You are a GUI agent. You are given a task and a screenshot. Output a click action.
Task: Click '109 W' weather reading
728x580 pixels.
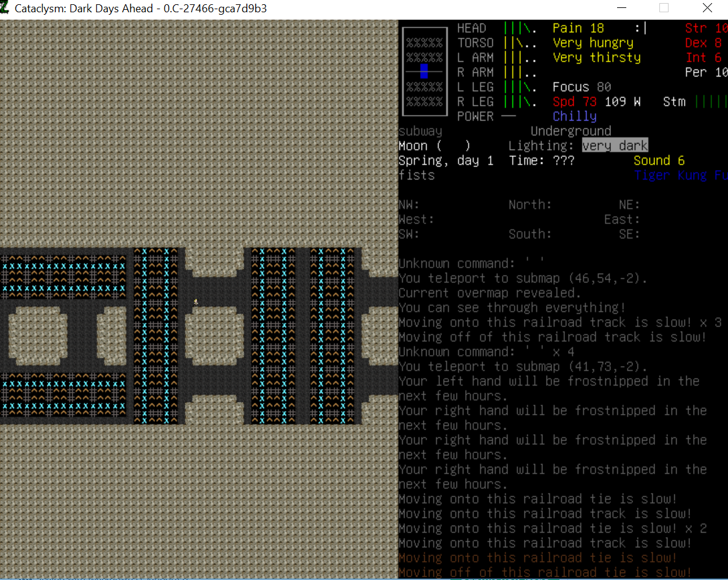(623, 101)
